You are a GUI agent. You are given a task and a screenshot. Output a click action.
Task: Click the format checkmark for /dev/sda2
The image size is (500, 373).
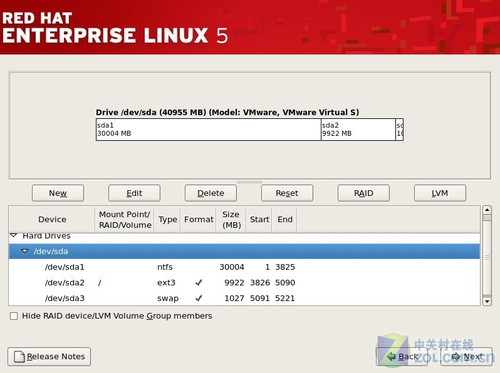pyautogui.click(x=199, y=283)
